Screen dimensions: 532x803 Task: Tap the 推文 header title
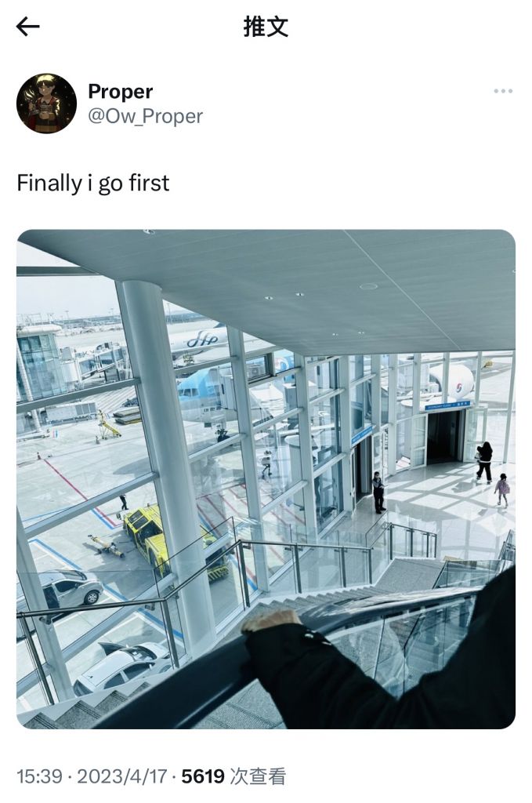point(266,27)
